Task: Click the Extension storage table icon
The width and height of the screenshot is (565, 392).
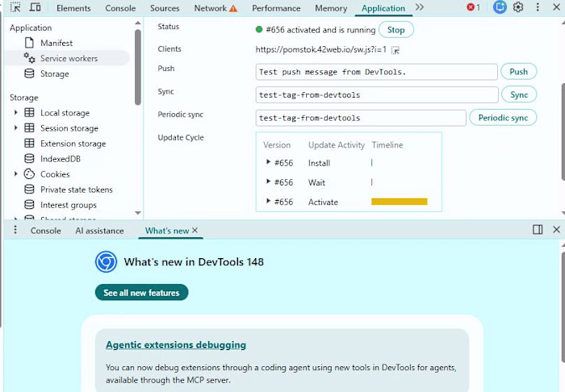Action: (29, 144)
